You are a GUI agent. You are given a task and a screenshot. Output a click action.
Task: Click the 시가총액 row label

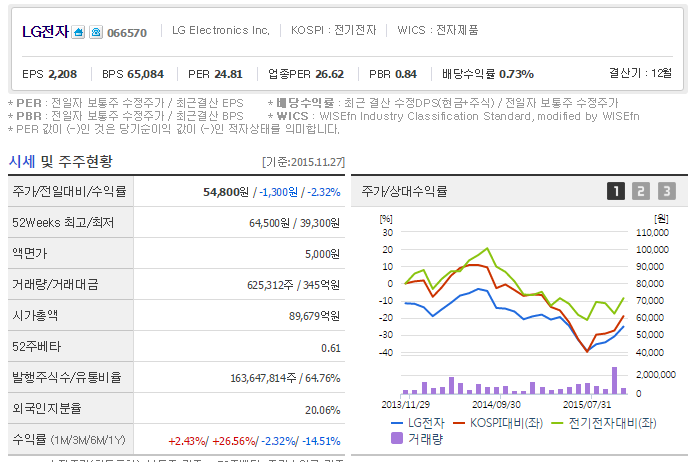click(x=35, y=315)
